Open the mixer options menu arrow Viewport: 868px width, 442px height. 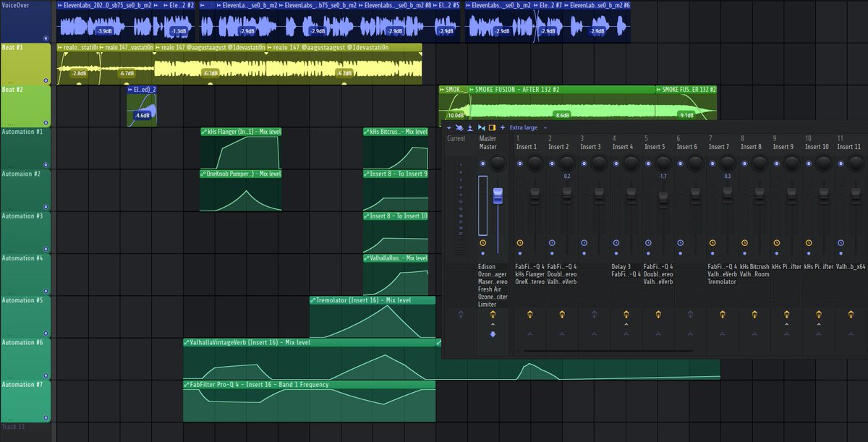pyautogui.click(x=448, y=127)
